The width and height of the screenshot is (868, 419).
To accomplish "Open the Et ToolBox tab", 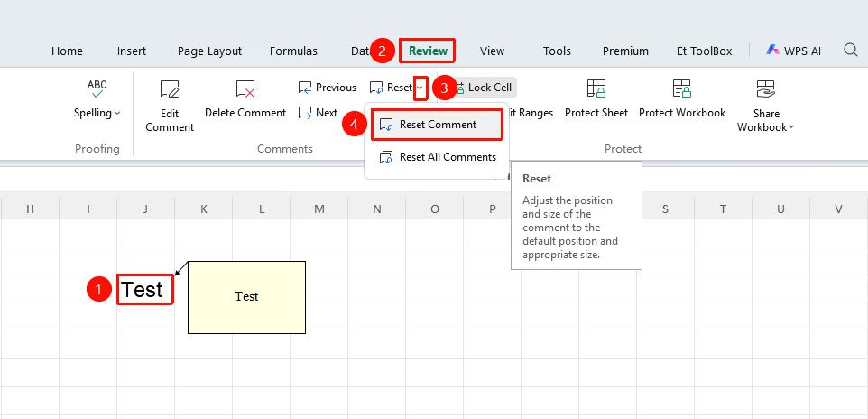I will pos(704,51).
